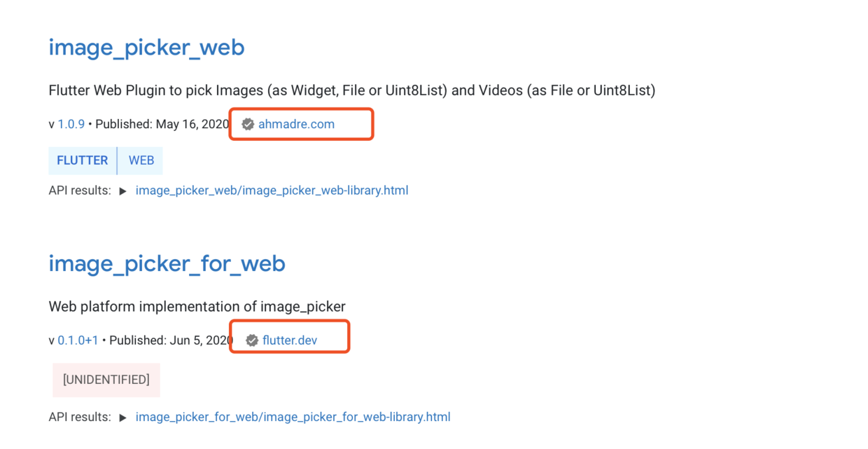This screenshot has height=449, width=868.
Task: Open the image_picker_web package title
Action: click(146, 47)
